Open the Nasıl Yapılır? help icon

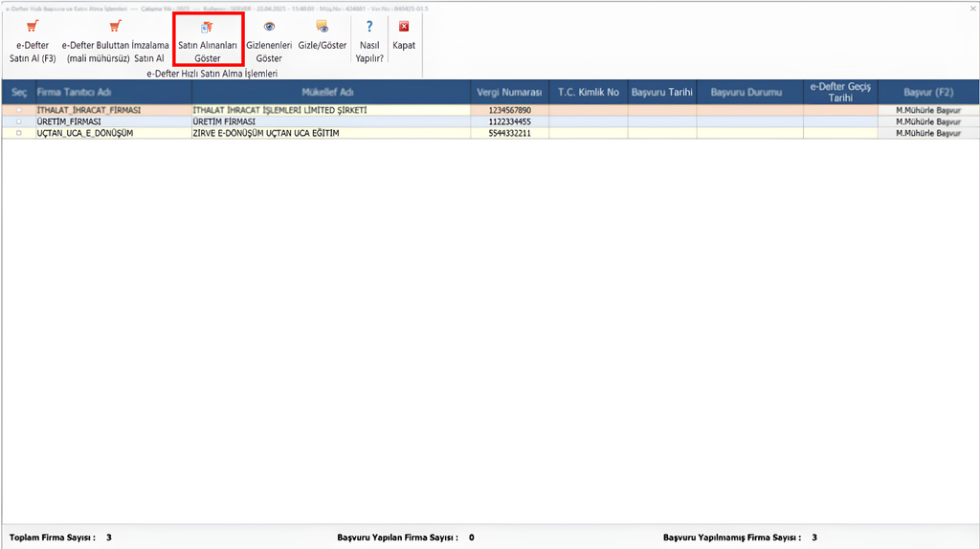pyautogui.click(x=369, y=26)
